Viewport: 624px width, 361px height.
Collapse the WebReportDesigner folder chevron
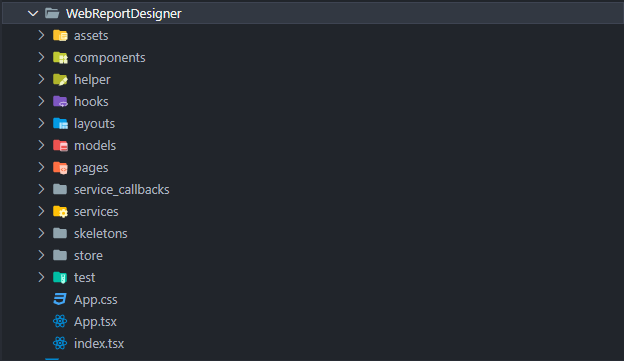coord(33,14)
